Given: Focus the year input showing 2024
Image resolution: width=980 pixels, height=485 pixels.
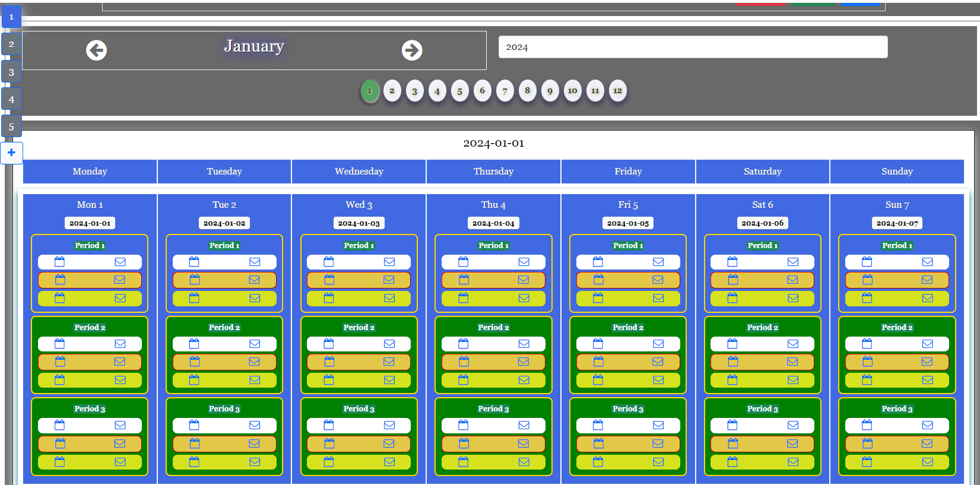Looking at the screenshot, I should coord(693,47).
